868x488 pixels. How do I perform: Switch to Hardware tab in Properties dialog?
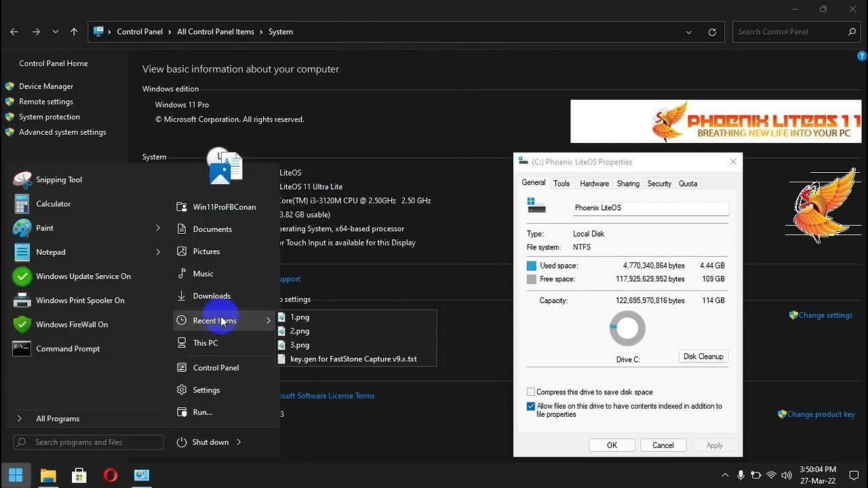tap(594, 184)
